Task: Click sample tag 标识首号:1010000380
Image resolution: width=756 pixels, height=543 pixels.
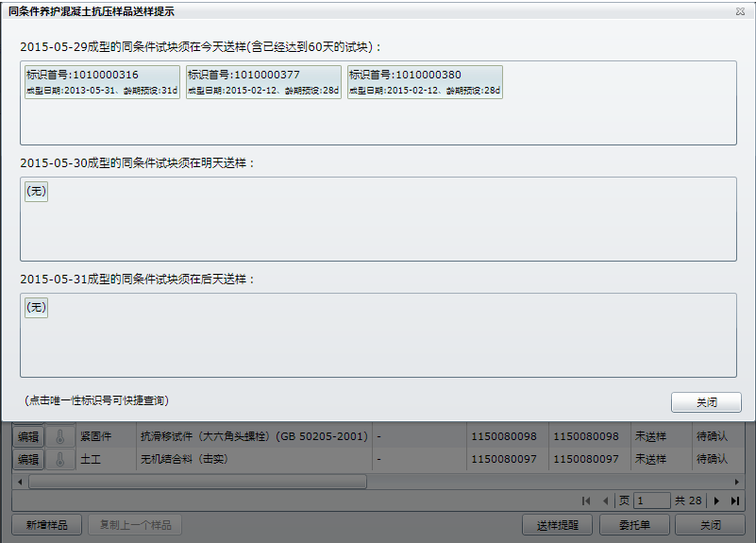Action: point(425,82)
